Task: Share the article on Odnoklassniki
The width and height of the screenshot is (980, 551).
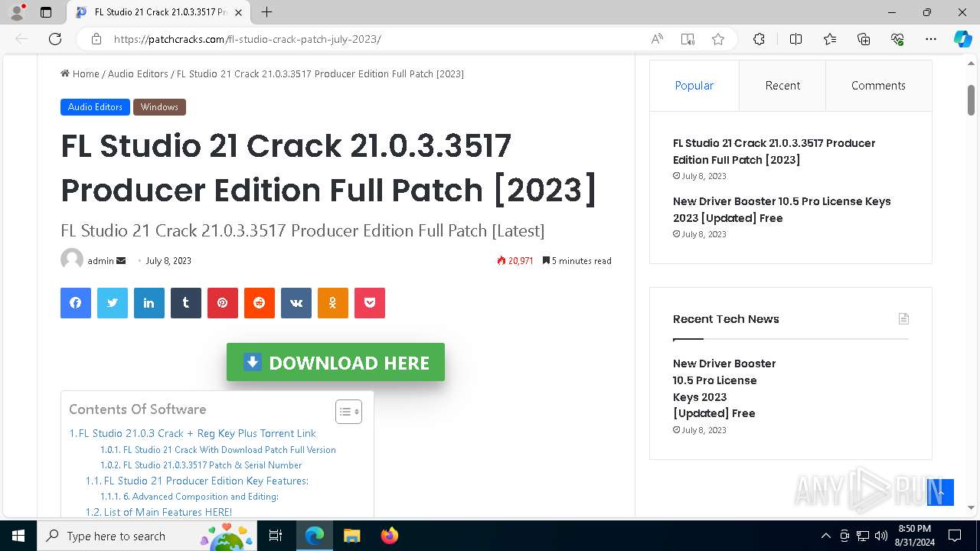Action: coord(333,303)
